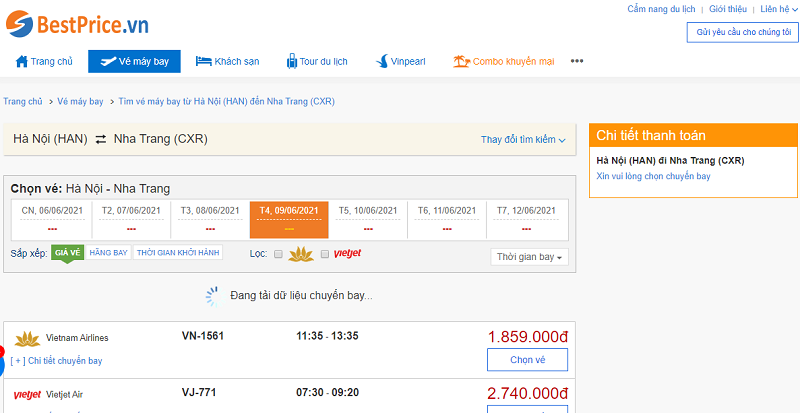Select date T4, 09/06/2021
The image size is (800, 413).
pos(289,220)
